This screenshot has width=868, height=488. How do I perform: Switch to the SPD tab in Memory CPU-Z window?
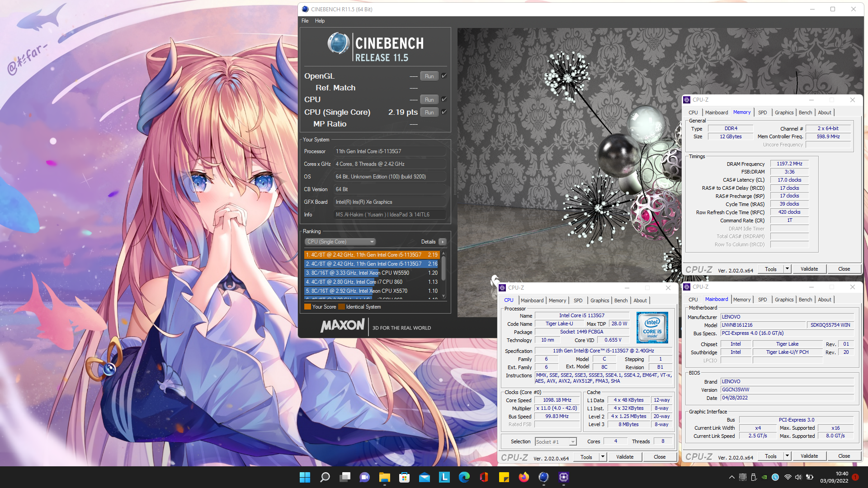point(762,113)
